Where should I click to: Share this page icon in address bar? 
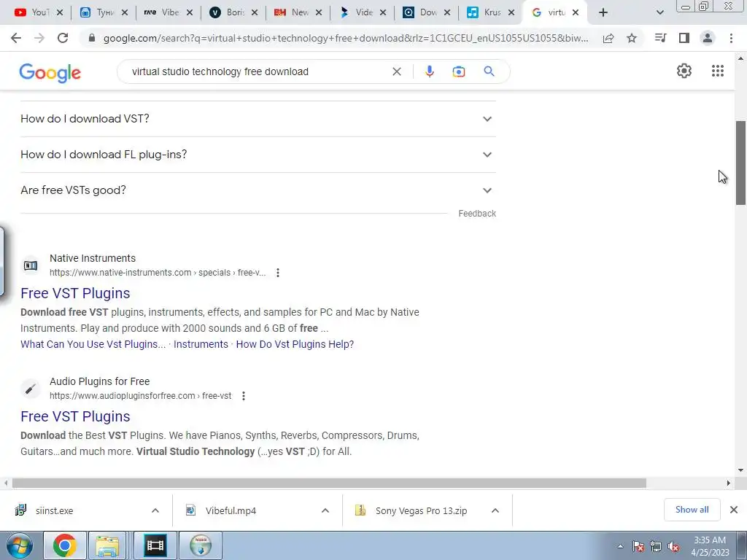(608, 38)
